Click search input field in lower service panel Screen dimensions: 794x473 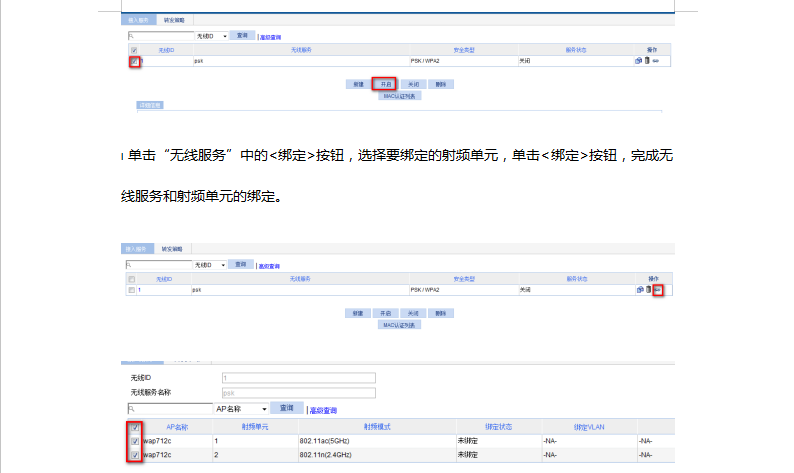point(159,265)
